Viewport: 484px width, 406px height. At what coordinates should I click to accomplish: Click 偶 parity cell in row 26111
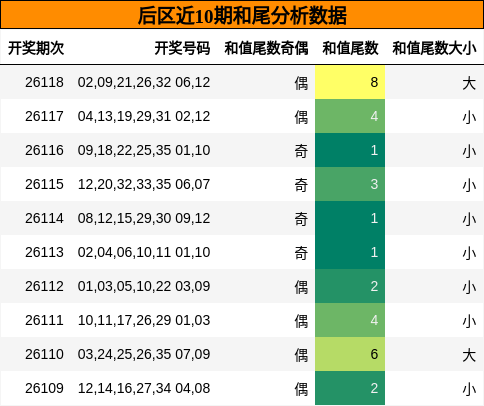pos(301,321)
